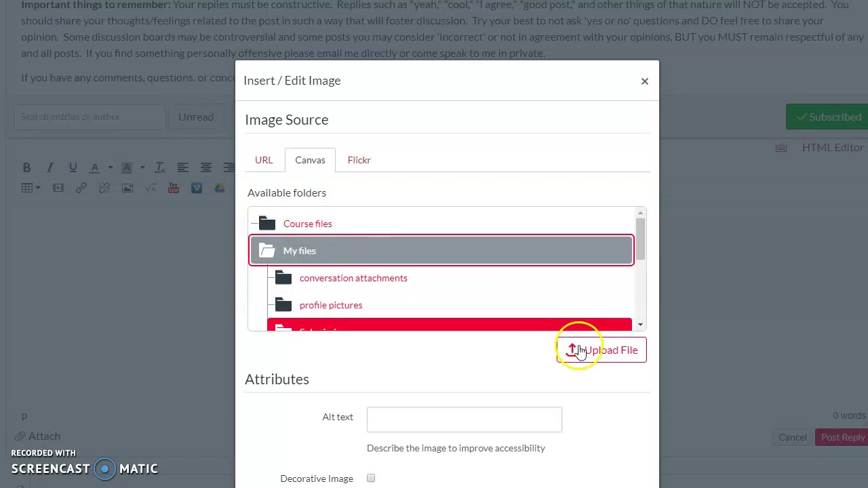The width and height of the screenshot is (868, 488).
Task: Click the Italic formatting icon
Action: click(50, 167)
